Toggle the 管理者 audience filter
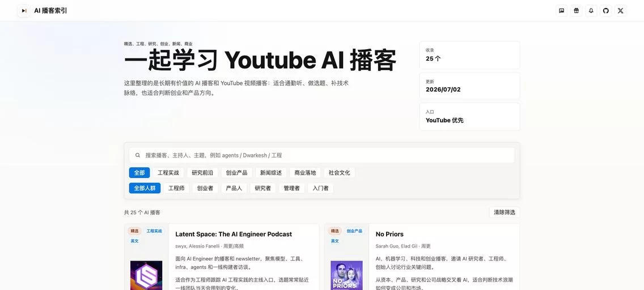This screenshot has width=644, height=290. (291, 188)
